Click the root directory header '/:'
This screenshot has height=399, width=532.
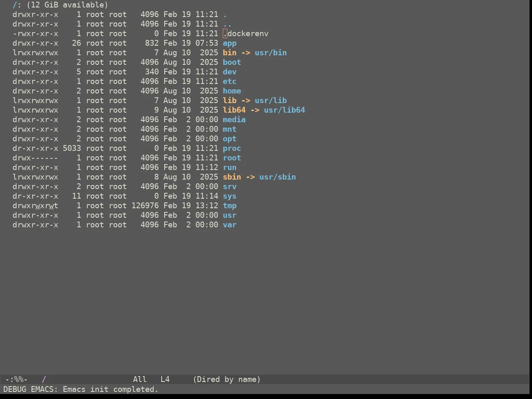tap(17, 5)
